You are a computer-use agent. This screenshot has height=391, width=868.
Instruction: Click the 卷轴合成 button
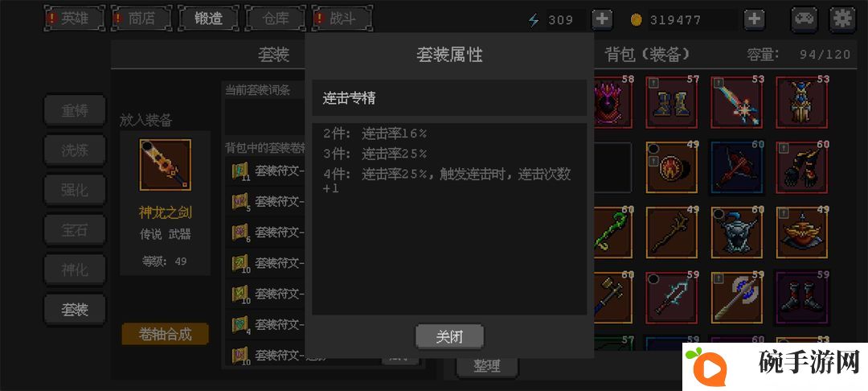click(x=165, y=334)
